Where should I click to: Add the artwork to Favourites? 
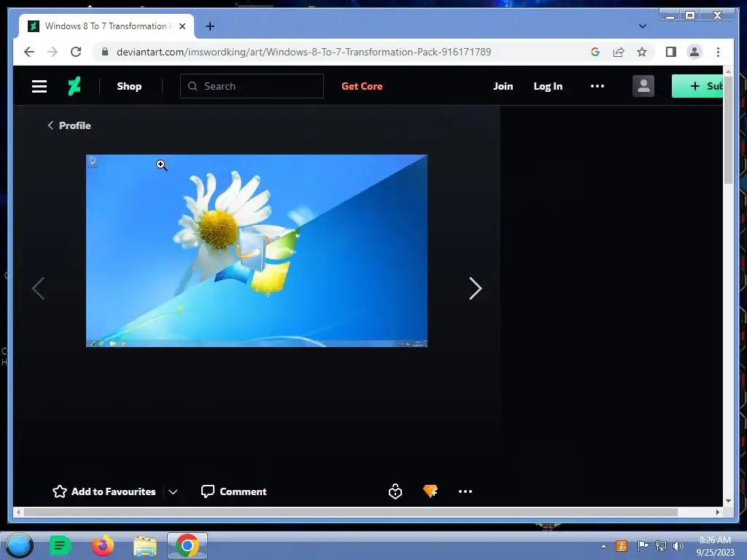point(104,491)
